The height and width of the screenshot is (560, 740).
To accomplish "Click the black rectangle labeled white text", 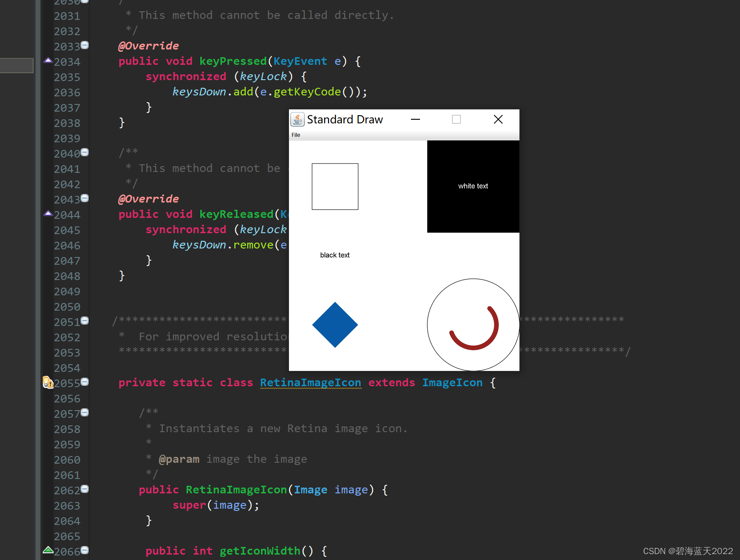I will tap(473, 186).
